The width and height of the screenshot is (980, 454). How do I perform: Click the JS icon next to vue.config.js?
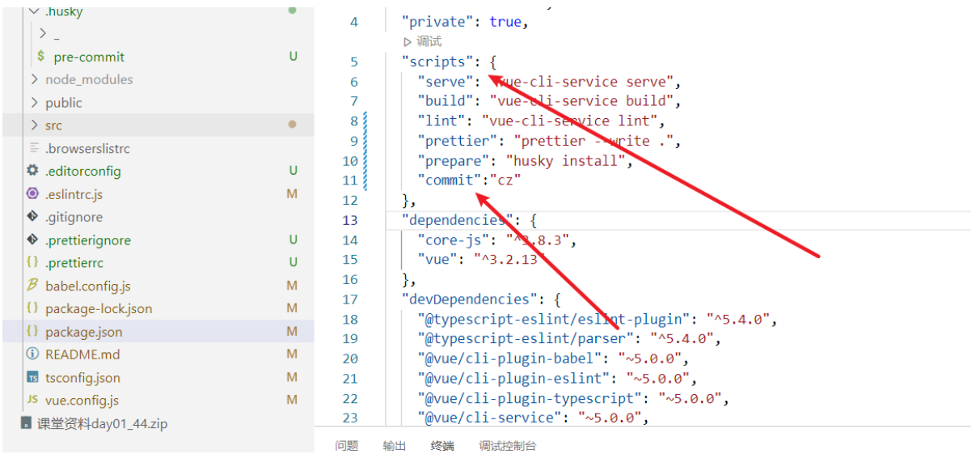coord(32,401)
